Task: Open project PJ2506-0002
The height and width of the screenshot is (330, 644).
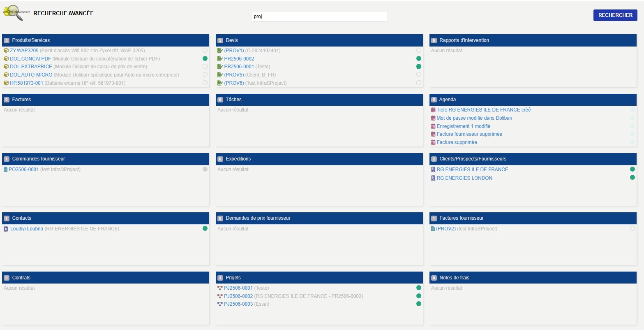Action: 238,296
